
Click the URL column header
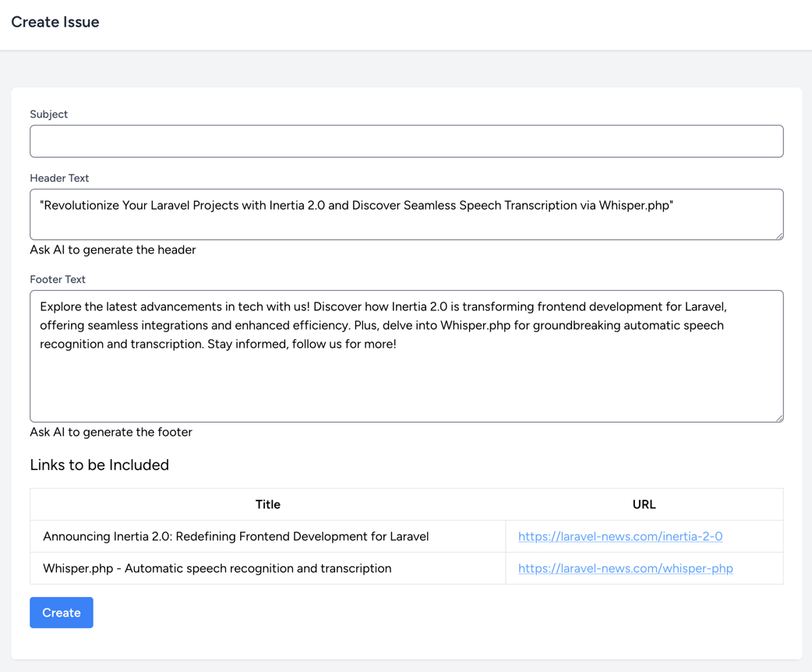644,504
